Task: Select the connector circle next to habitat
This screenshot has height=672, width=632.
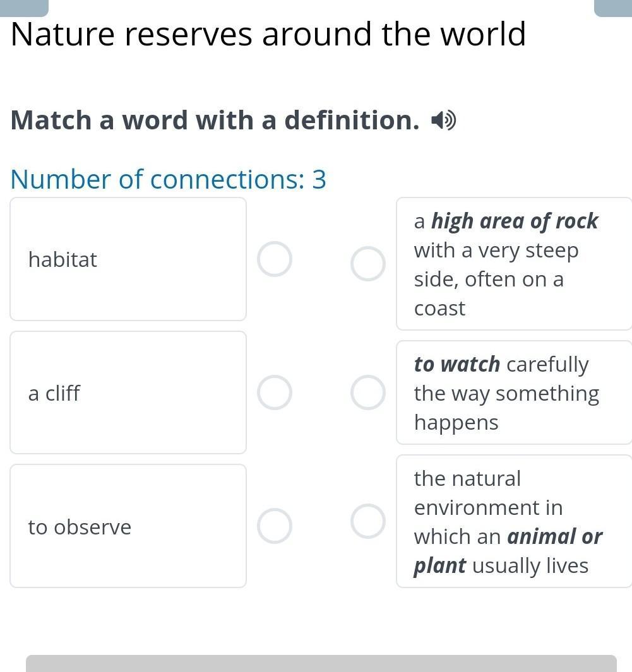Action: click(x=275, y=259)
